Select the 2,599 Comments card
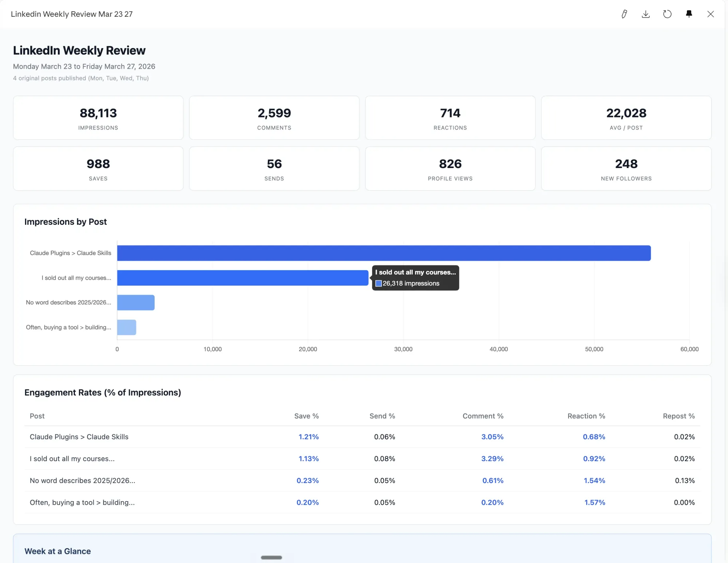Viewport: 728px width, 563px height. pyautogui.click(x=274, y=118)
